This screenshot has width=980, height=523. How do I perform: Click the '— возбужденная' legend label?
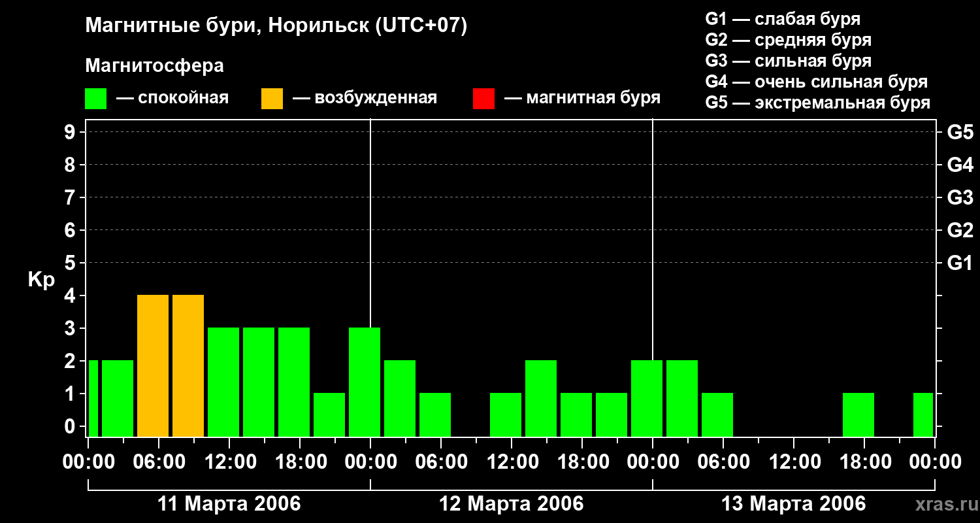pyautogui.click(x=365, y=99)
